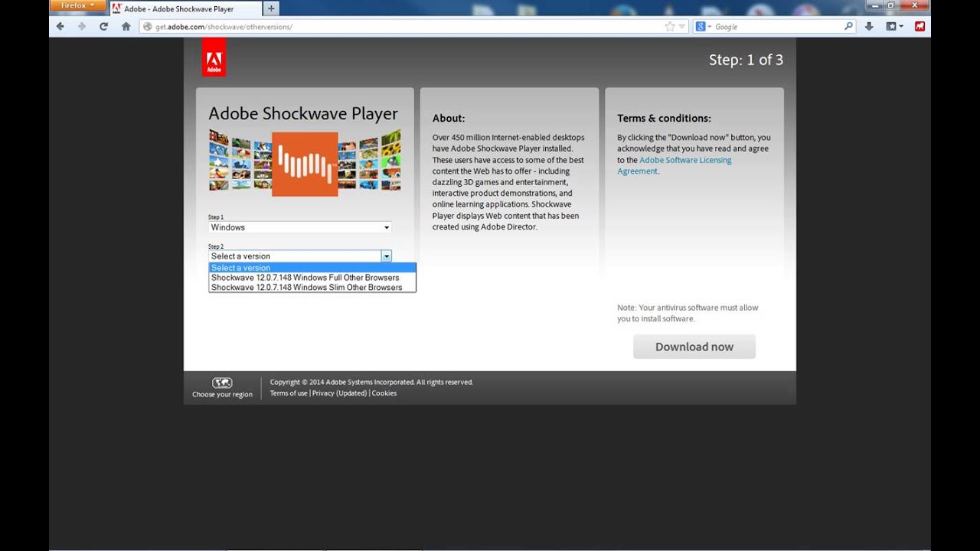Click the 'Terms & conditions:' heading
The height and width of the screenshot is (551, 980).
pos(664,119)
